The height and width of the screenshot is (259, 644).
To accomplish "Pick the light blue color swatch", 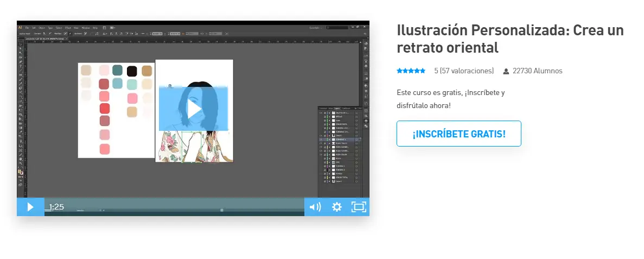I will (x=118, y=84).
